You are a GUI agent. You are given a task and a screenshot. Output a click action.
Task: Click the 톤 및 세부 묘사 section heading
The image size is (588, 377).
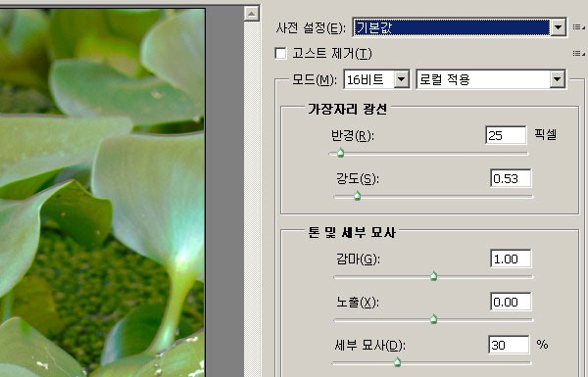[352, 233]
